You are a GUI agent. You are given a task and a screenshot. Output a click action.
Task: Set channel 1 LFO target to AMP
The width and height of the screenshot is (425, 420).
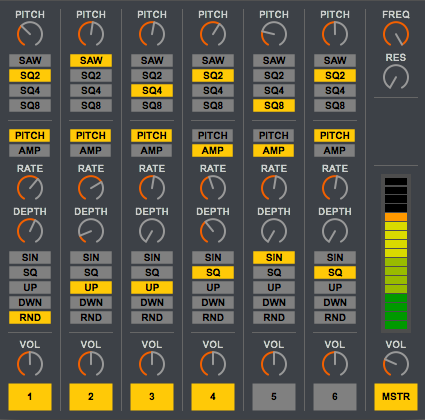tap(30, 150)
